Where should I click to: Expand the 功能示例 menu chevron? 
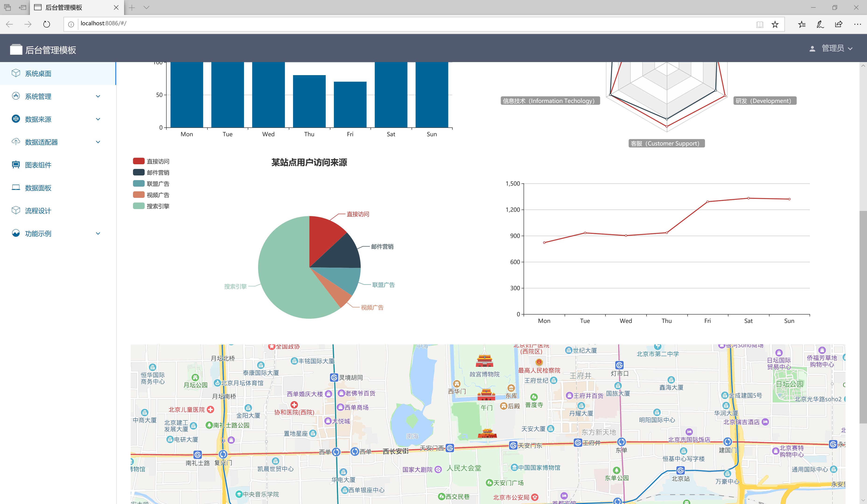(x=98, y=233)
